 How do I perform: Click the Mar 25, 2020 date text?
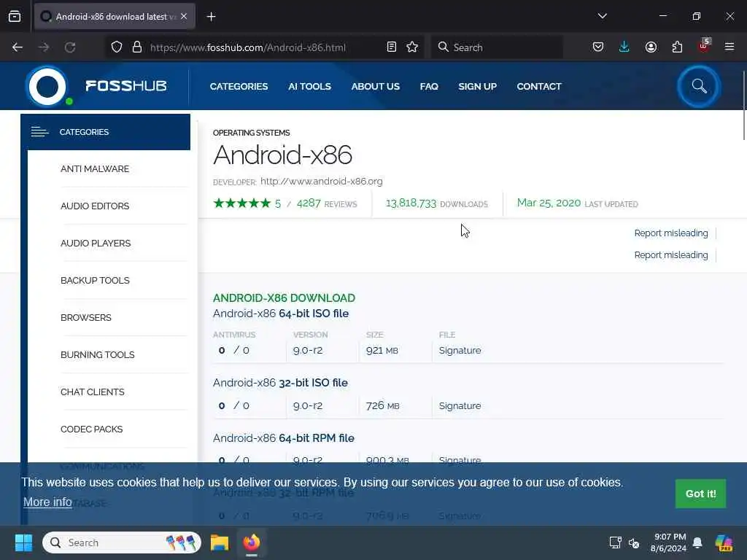click(549, 203)
